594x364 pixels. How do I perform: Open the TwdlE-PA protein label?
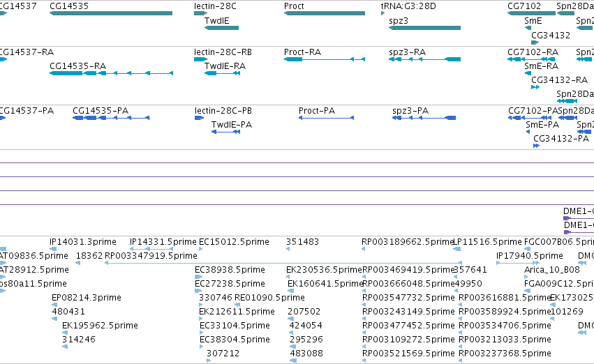pos(232,125)
